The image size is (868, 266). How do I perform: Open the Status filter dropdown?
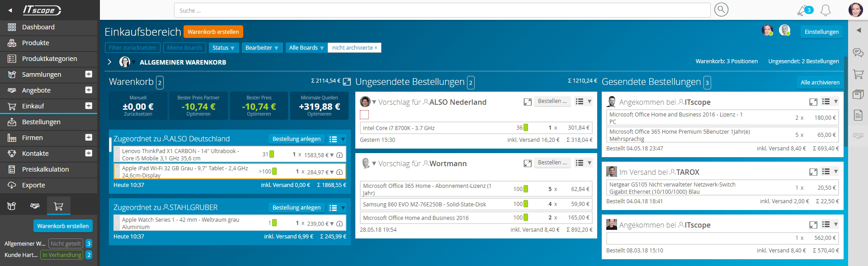(223, 48)
